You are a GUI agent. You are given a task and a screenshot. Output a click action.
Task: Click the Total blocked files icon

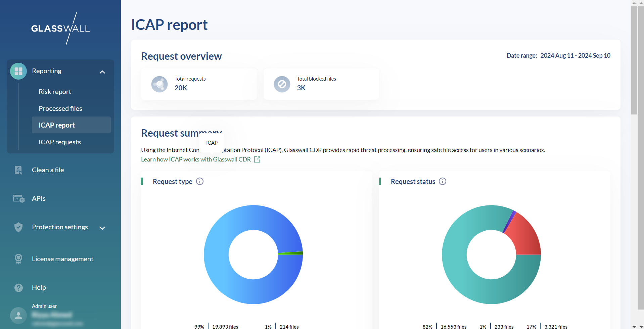click(282, 84)
